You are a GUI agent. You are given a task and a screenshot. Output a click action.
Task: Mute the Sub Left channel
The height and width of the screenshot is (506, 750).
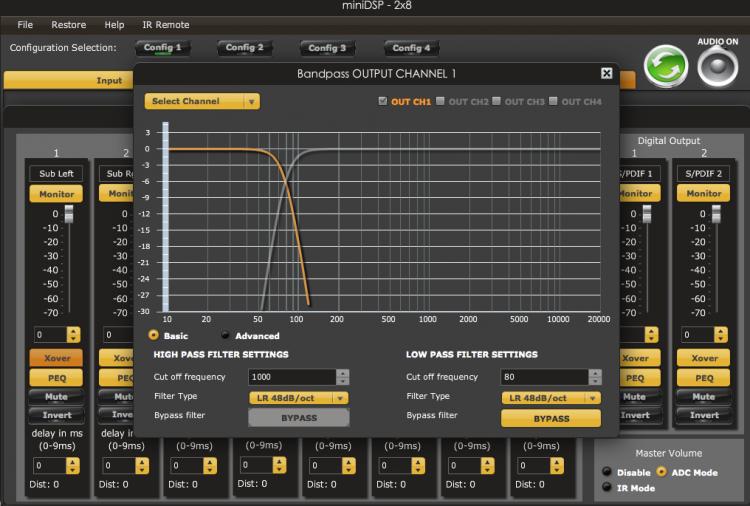56,397
